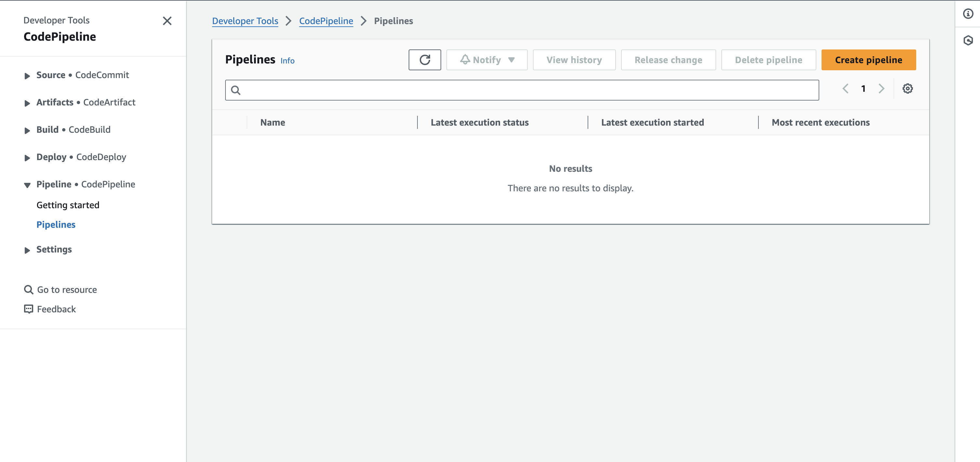The width and height of the screenshot is (980, 462).
Task: Open the Notify dropdown
Action: coord(486,60)
